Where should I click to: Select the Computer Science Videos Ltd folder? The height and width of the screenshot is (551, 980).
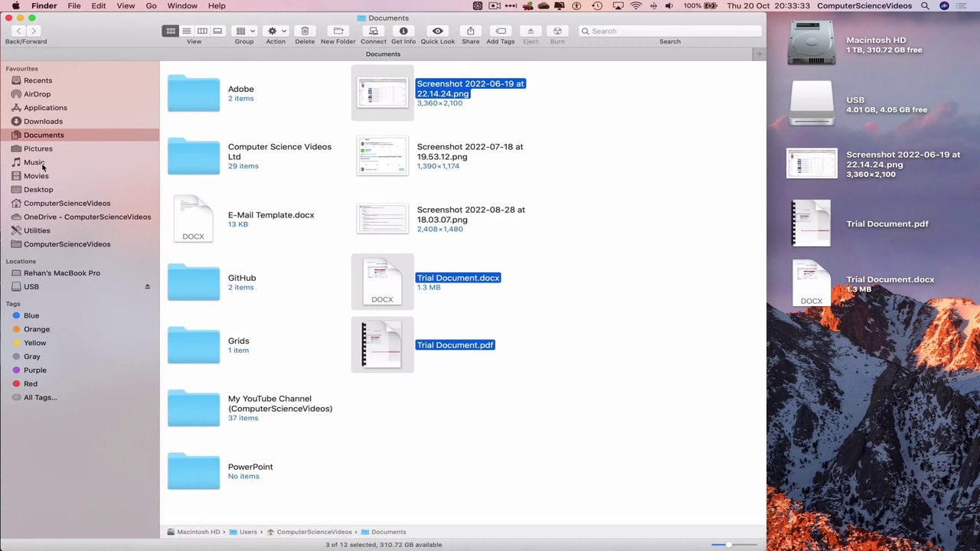[x=194, y=156]
